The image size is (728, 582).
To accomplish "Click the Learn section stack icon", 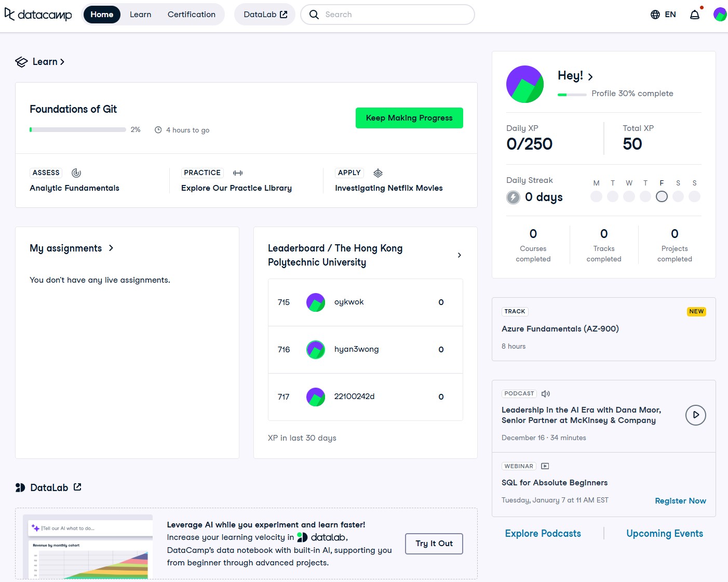I will tap(21, 62).
